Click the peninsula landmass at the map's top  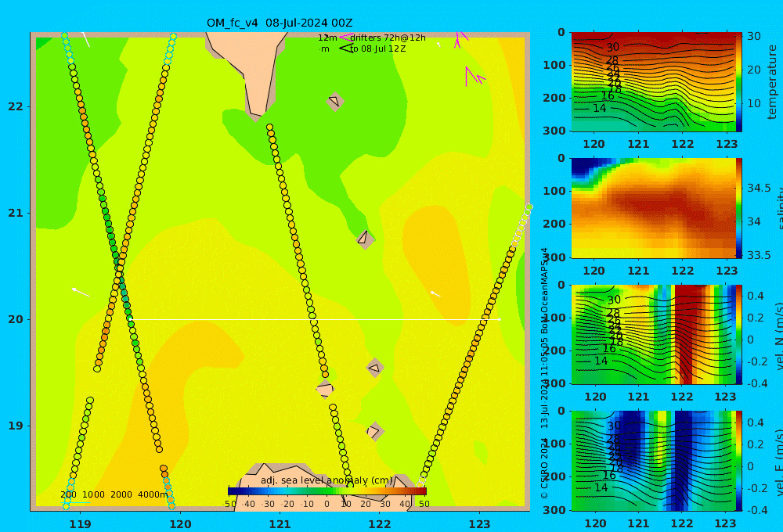252,70
